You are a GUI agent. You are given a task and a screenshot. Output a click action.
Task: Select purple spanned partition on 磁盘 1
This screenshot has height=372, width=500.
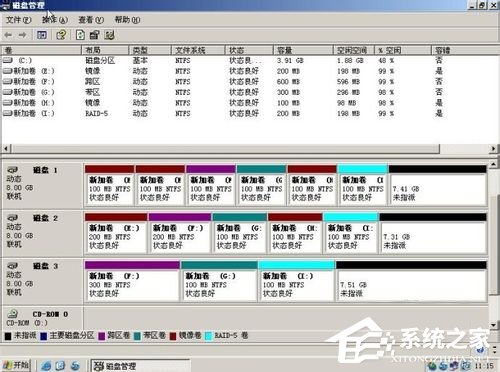211,185
